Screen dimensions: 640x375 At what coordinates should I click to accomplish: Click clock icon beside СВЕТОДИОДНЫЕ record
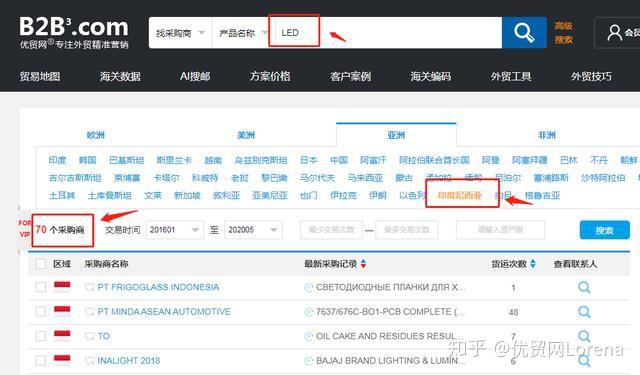pyautogui.click(x=309, y=288)
